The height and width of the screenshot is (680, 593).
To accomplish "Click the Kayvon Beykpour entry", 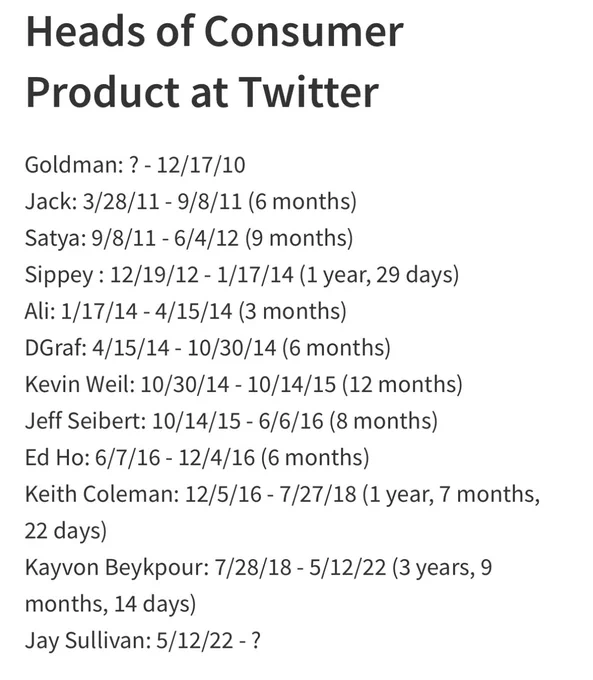I will [259, 567].
